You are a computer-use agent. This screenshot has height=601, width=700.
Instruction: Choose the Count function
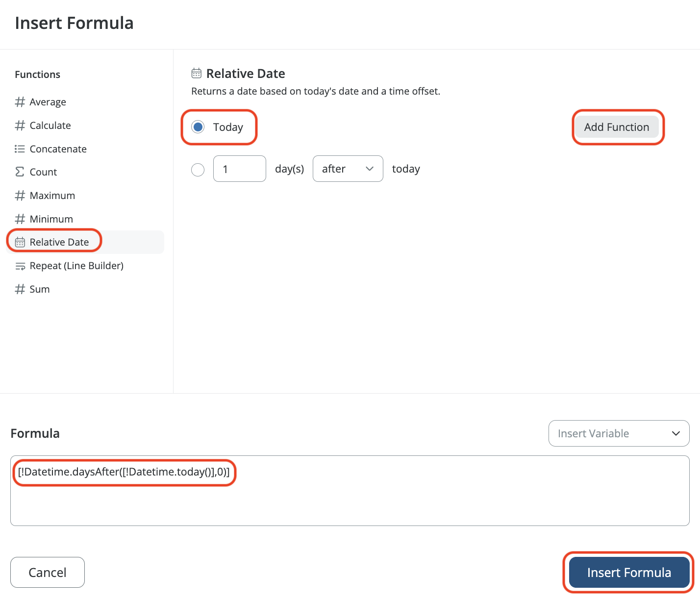pos(85,172)
